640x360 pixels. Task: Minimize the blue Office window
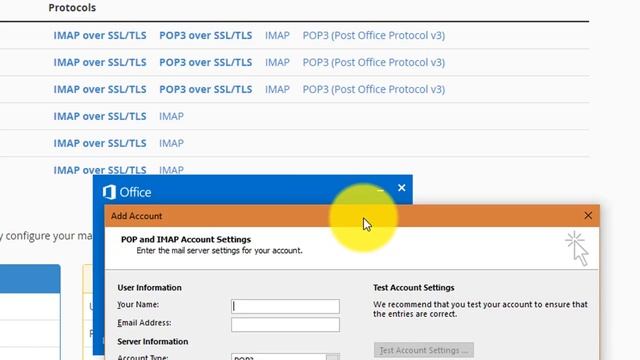click(380, 190)
